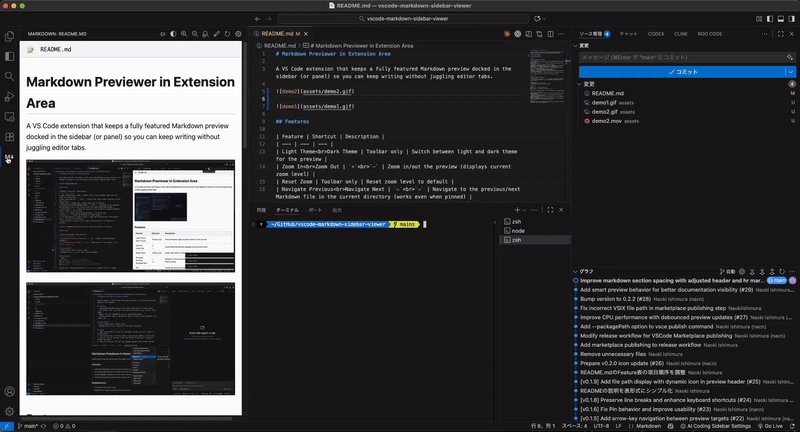The width and height of the screenshot is (800, 432).
Task: Refresh the source control graph
Action: (x=782, y=271)
